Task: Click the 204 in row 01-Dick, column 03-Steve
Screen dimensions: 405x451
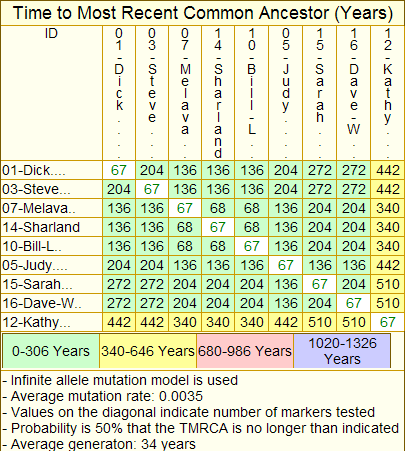Action: [x=152, y=170]
